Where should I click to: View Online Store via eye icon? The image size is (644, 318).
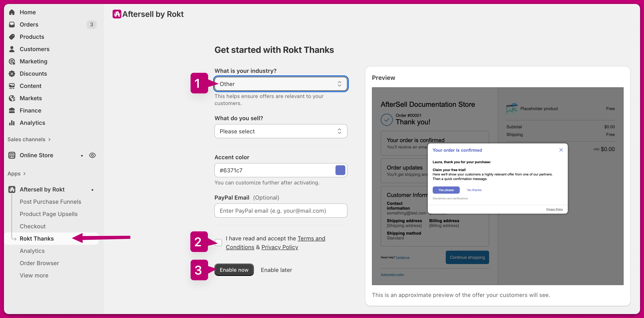92,155
